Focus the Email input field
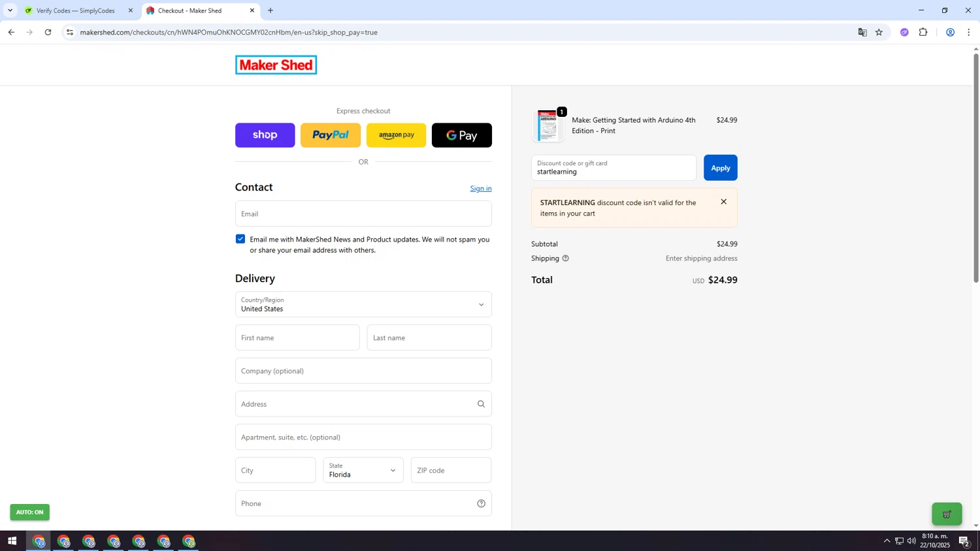The width and height of the screenshot is (980, 551). click(x=363, y=213)
